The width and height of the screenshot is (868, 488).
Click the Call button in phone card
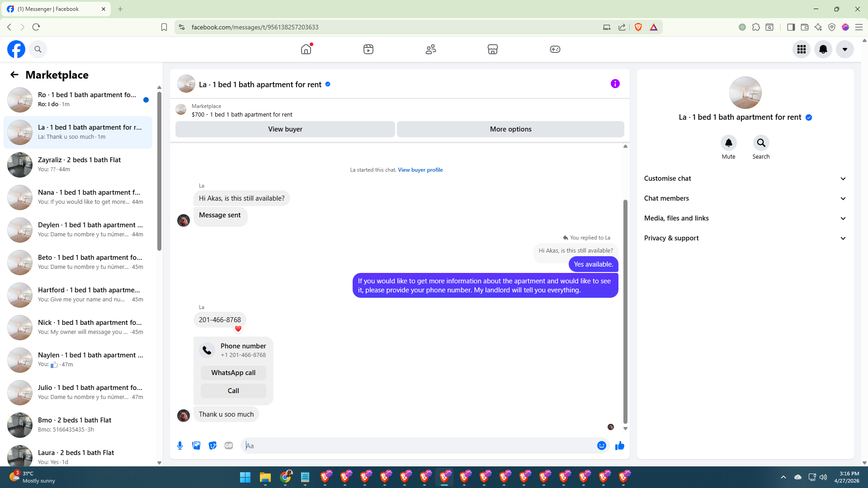click(233, 391)
